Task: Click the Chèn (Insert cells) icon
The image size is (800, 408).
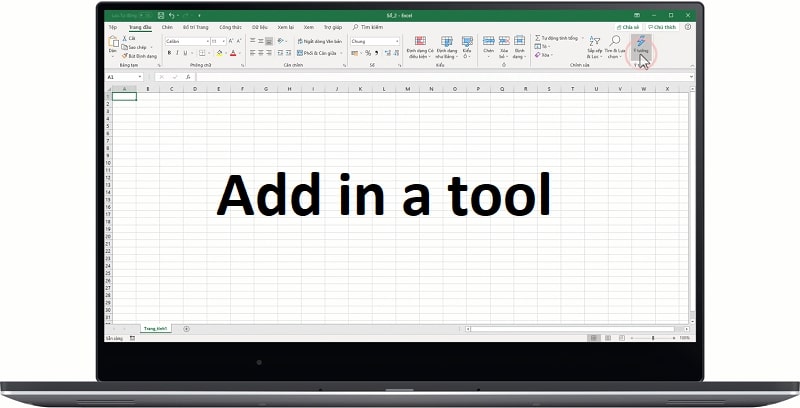Action: (489, 43)
